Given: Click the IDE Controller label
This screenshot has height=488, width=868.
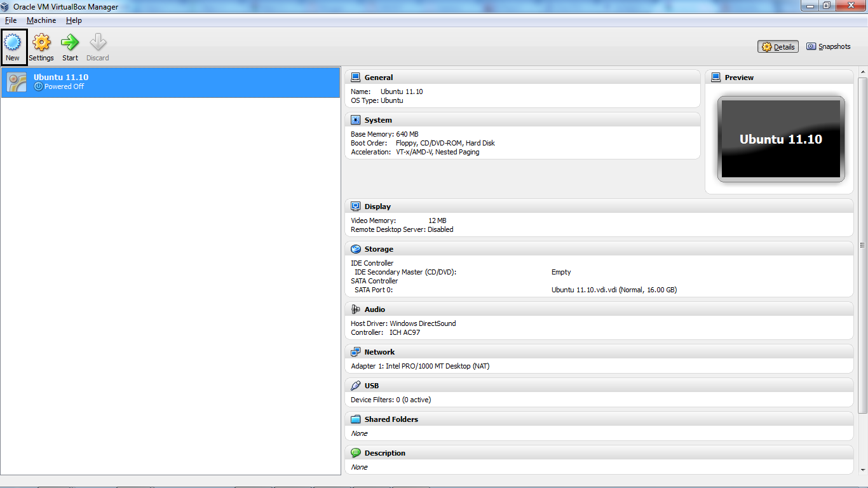Looking at the screenshot, I should coord(372,263).
